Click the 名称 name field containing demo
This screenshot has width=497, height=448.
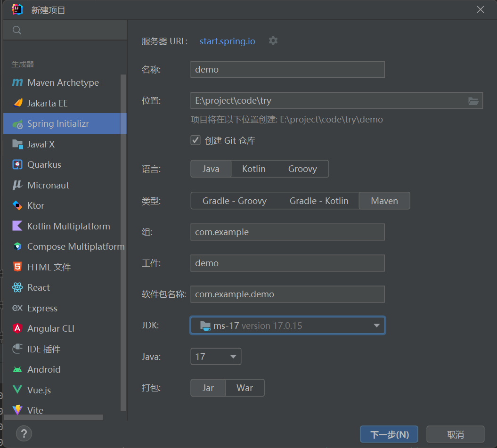tap(287, 69)
